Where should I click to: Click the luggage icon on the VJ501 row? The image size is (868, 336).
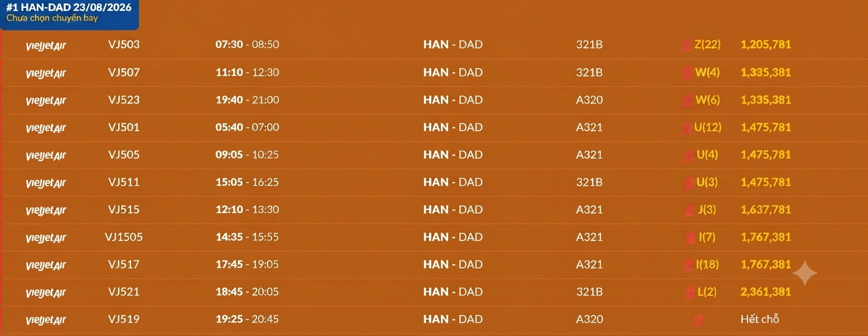click(687, 128)
